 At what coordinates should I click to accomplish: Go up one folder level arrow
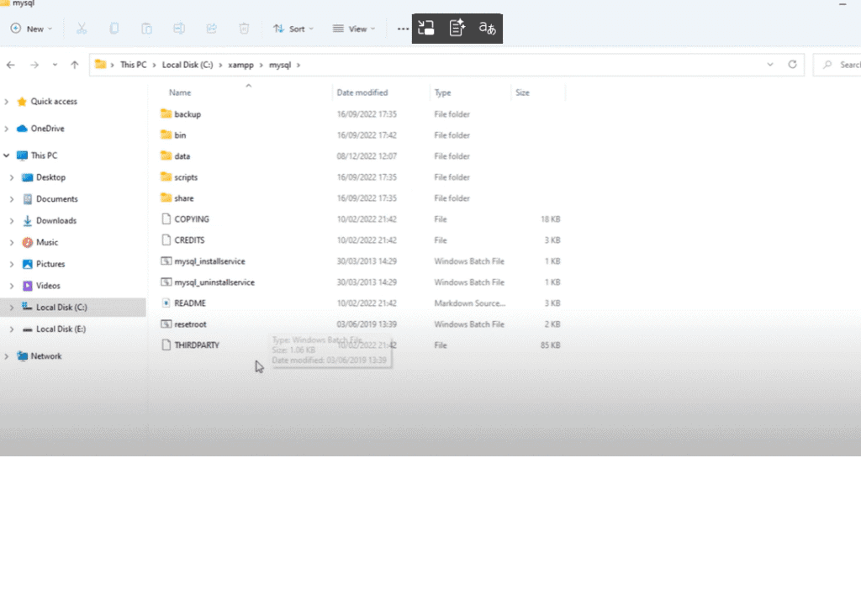click(x=75, y=65)
